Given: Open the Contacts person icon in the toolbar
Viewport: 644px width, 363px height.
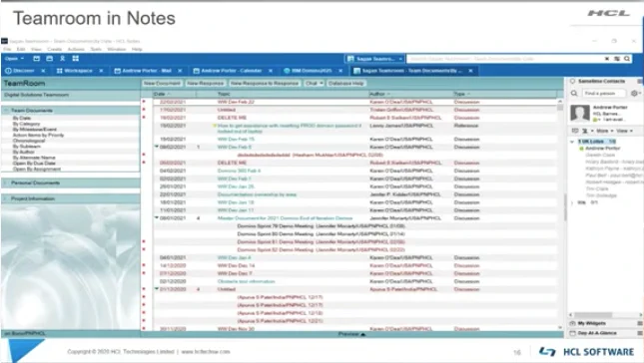Looking at the screenshot, I should 63,59.
